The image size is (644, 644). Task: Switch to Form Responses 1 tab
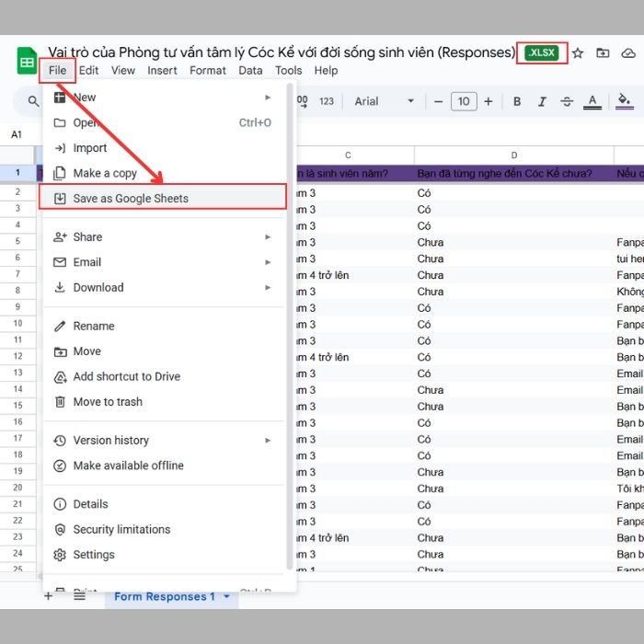coord(165,596)
